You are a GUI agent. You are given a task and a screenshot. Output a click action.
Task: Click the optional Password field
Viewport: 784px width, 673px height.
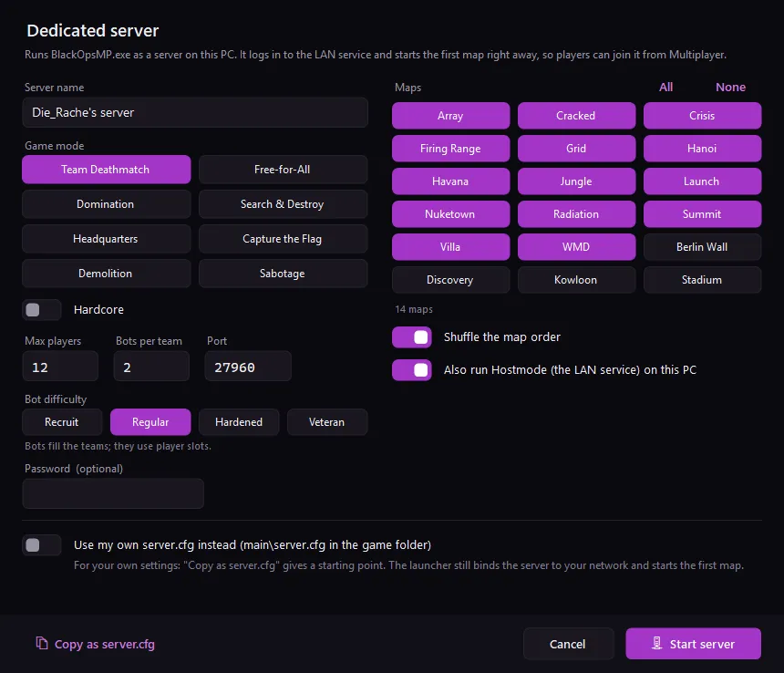113,493
